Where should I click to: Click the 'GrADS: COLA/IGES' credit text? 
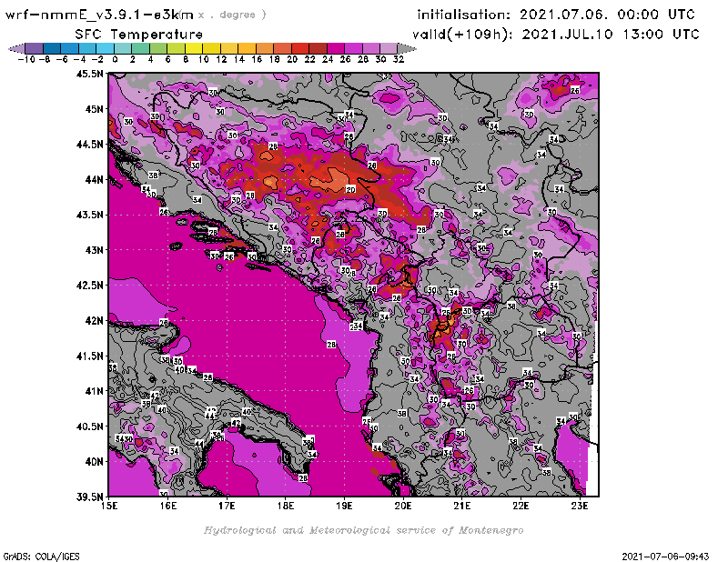[x=41, y=557]
